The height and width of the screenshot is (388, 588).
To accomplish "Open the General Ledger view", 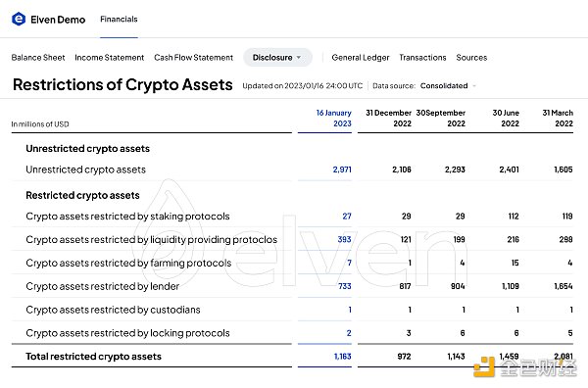I will pyautogui.click(x=361, y=58).
